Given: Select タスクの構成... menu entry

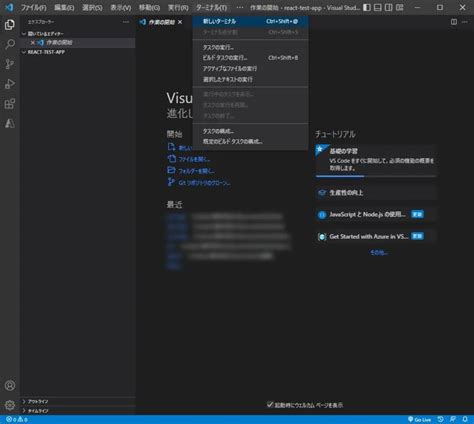Looking at the screenshot, I should [250, 131].
